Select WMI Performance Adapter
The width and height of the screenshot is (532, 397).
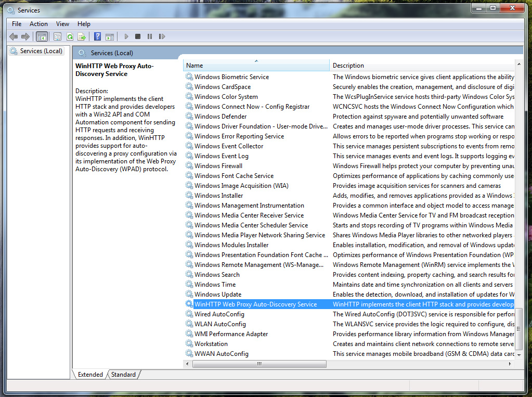pos(349,334)
